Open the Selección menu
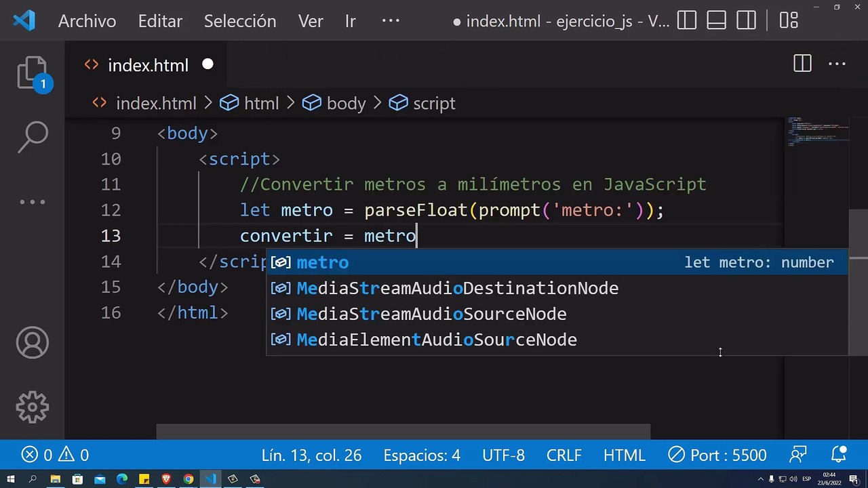 (x=240, y=21)
